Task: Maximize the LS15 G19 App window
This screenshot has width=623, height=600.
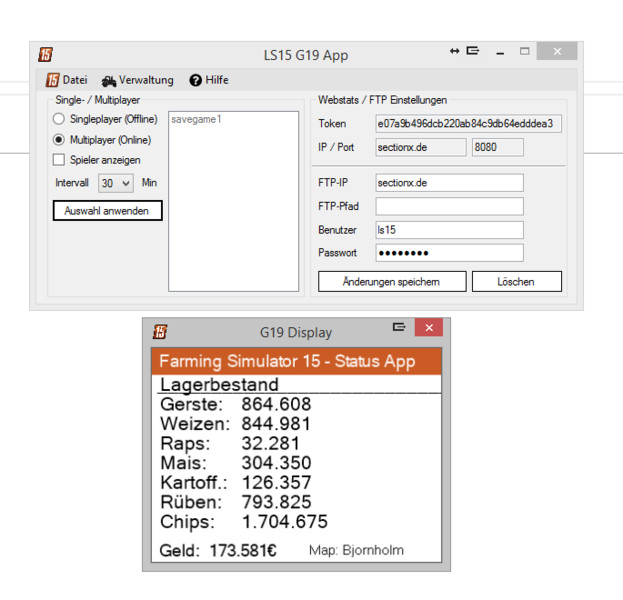Action: click(x=524, y=51)
